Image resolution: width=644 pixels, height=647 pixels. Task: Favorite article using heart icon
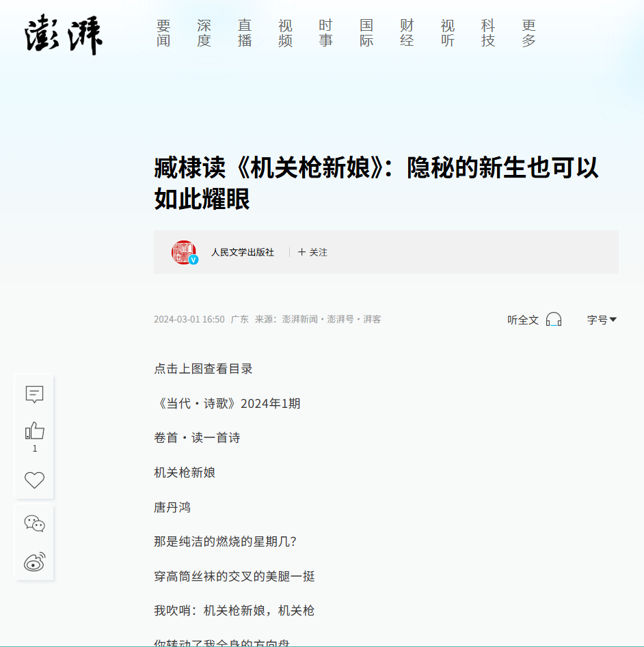[x=34, y=480]
